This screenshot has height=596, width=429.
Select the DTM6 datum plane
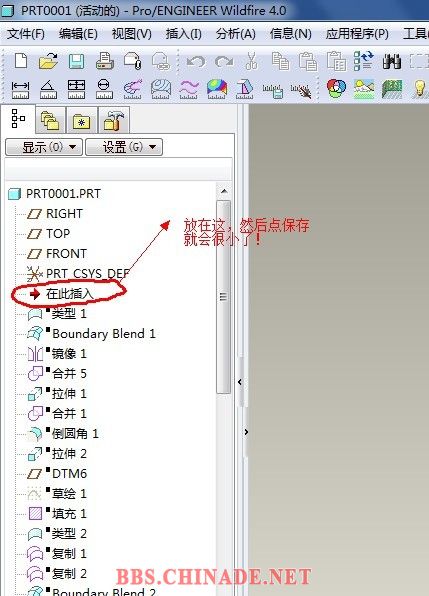pos(57,474)
